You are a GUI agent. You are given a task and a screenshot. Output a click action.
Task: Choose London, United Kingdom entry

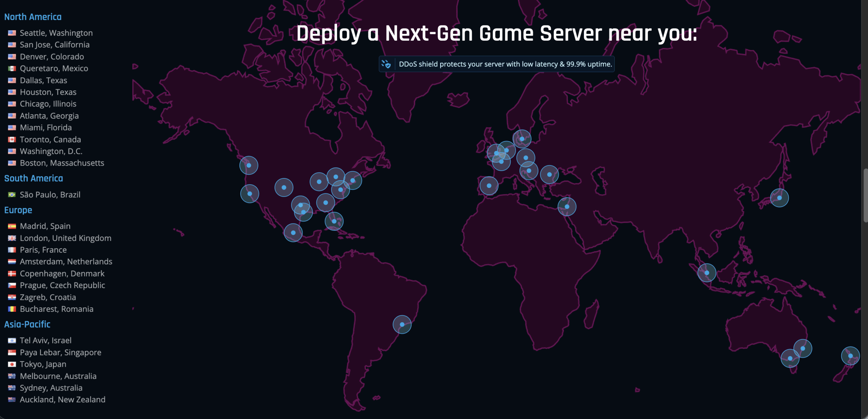pyautogui.click(x=65, y=238)
